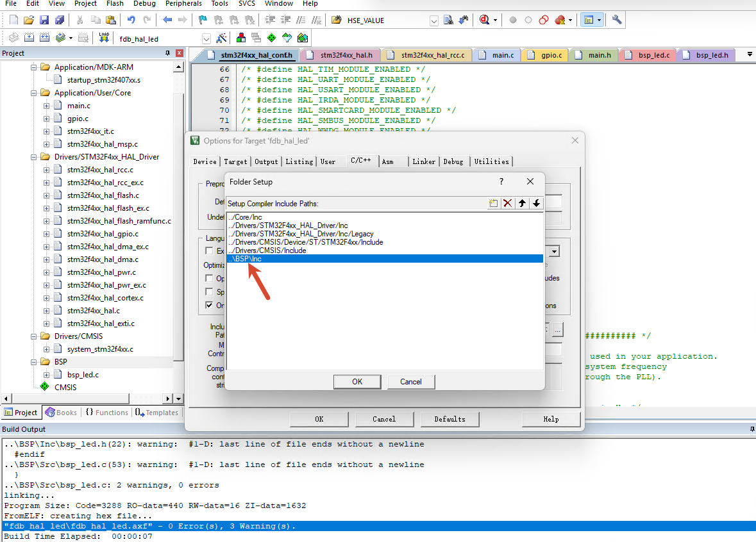This screenshot has width=756, height=542.
Task: Navigate backwards with the blue arrow
Action: [x=167, y=20]
